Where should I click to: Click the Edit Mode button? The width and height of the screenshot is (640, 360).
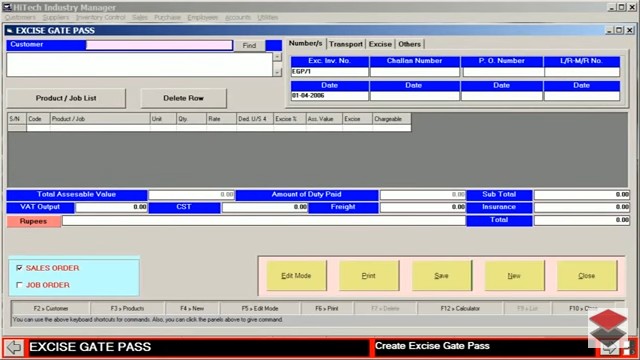tap(296, 276)
